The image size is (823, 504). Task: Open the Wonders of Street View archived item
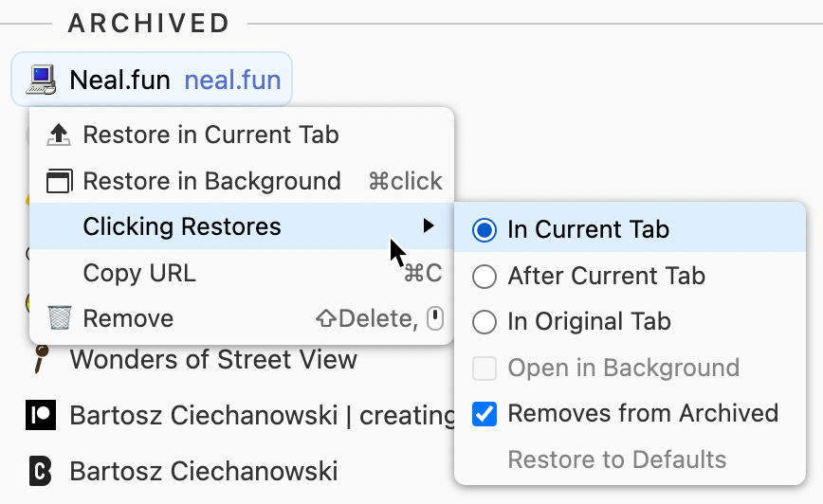(x=213, y=359)
